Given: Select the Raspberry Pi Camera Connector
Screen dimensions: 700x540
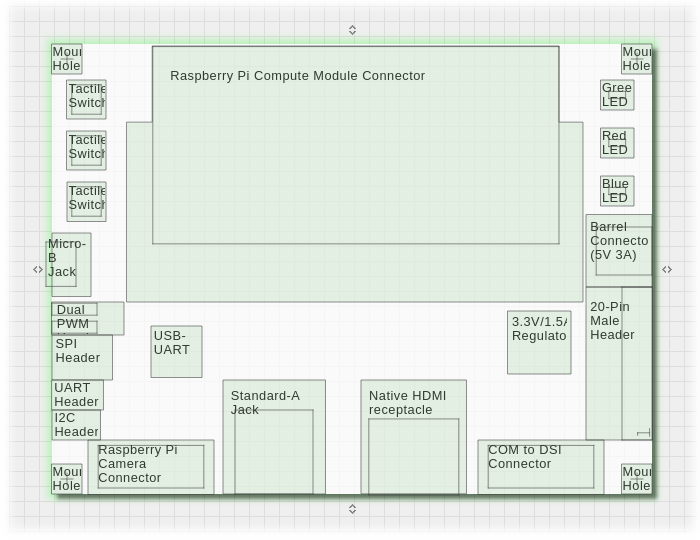Looking at the screenshot, I should click(151, 467).
